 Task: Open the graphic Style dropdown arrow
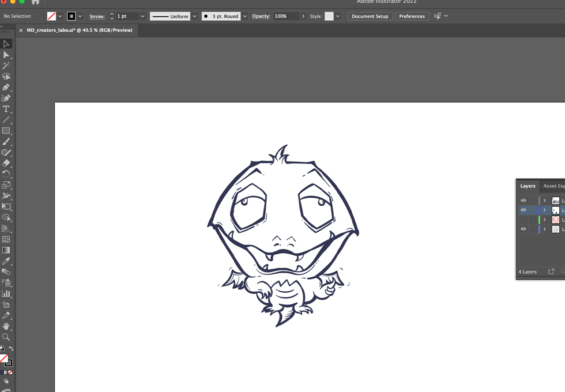click(x=338, y=16)
